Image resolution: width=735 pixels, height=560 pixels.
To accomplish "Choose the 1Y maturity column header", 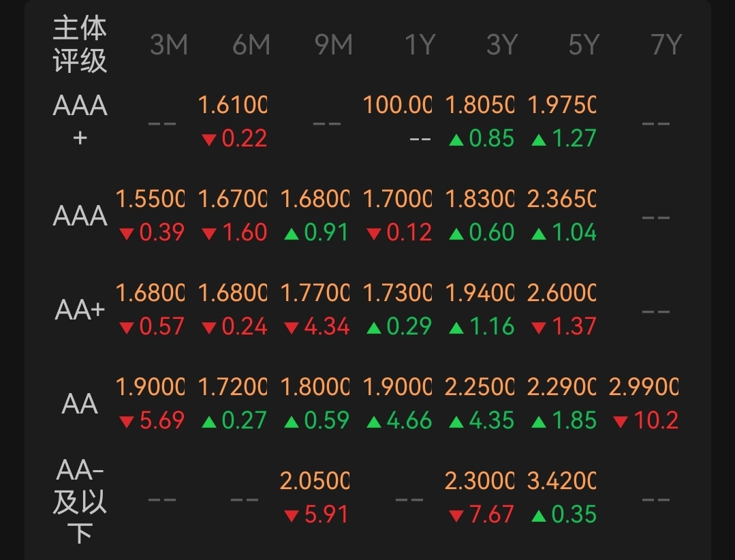I will pos(419,45).
